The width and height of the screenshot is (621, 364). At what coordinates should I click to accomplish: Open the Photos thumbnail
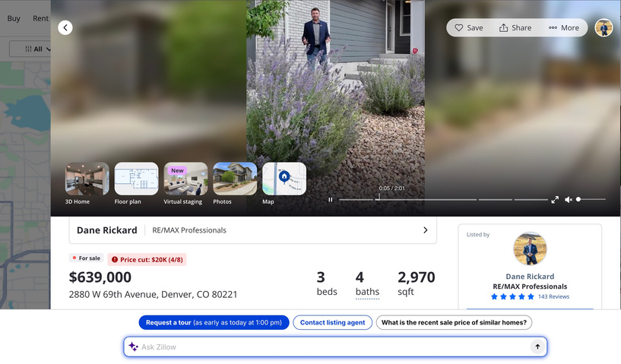[x=235, y=179]
